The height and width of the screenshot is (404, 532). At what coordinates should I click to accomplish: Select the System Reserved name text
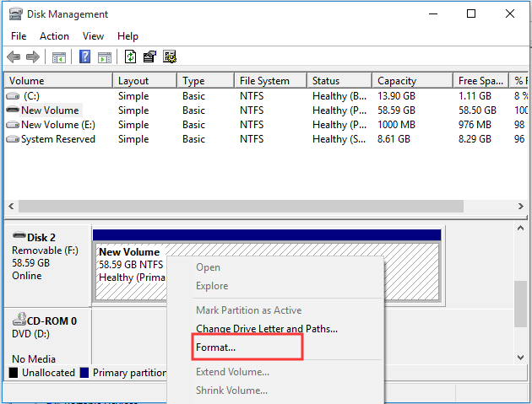pyautogui.click(x=58, y=139)
